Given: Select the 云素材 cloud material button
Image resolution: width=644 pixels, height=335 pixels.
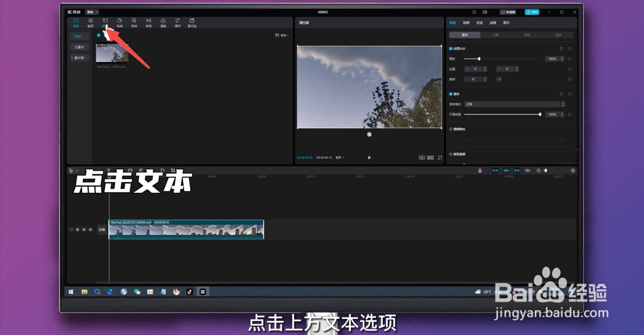Looking at the screenshot, I should click(x=79, y=47).
